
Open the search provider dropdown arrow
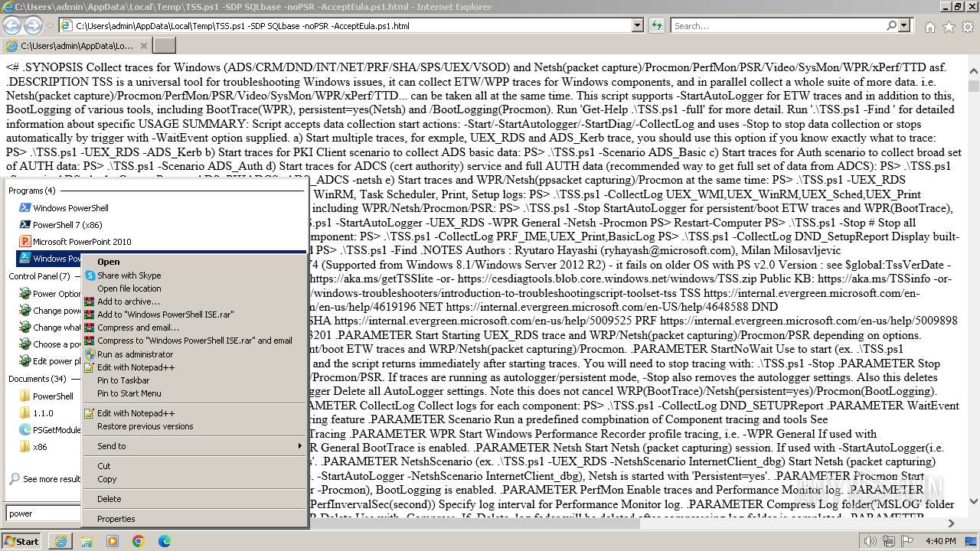click(x=904, y=25)
